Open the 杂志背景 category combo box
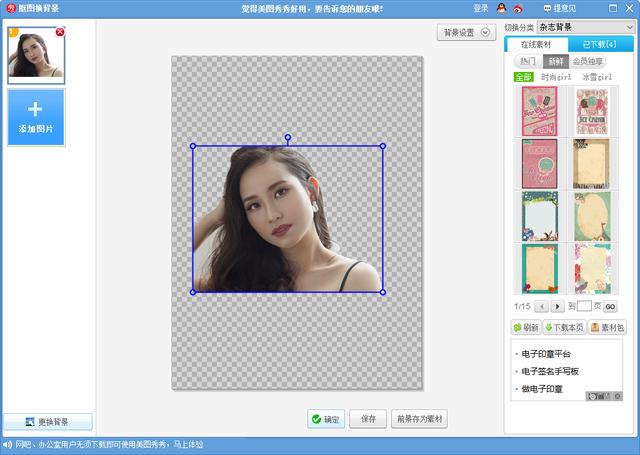This screenshot has width=640, height=455. coord(585,27)
